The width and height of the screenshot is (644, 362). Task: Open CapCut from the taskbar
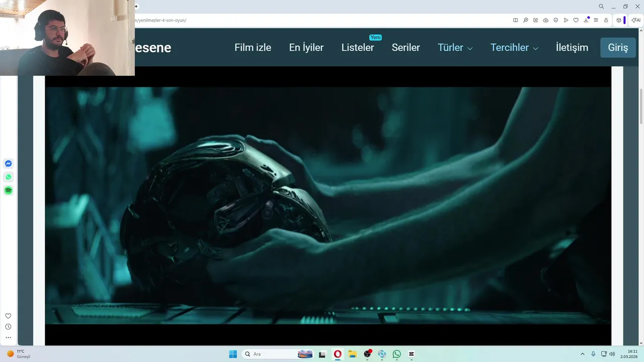click(412, 354)
